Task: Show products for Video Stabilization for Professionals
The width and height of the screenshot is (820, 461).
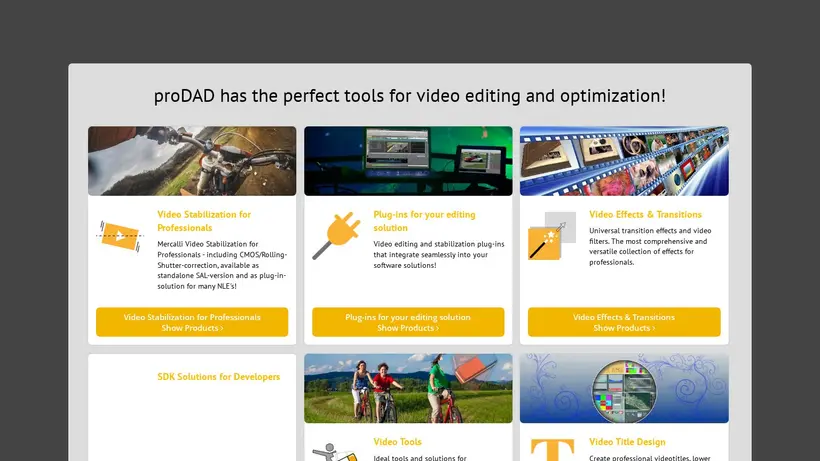Action: pyautogui.click(x=192, y=322)
